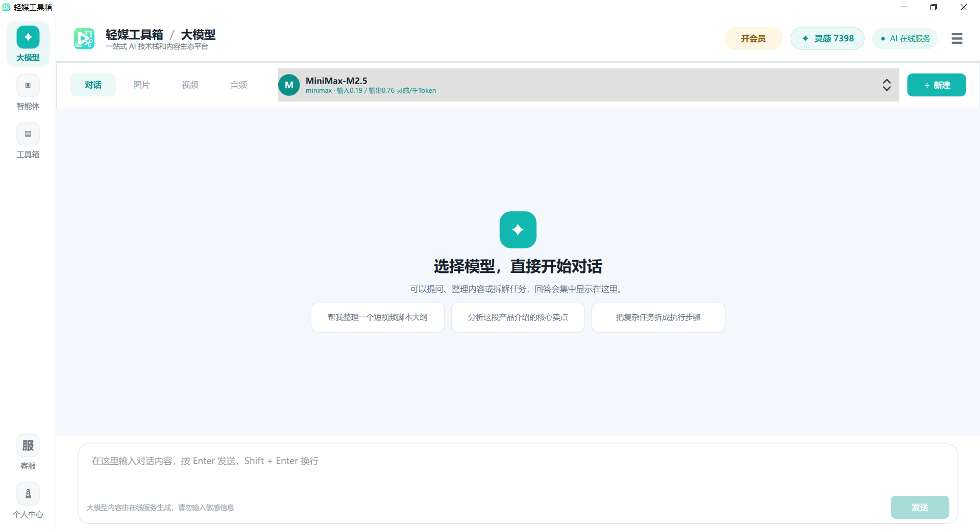Image resolution: width=980 pixels, height=531 pixels.
Task: Open the 大模型 sidebar section
Action: [x=28, y=44]
